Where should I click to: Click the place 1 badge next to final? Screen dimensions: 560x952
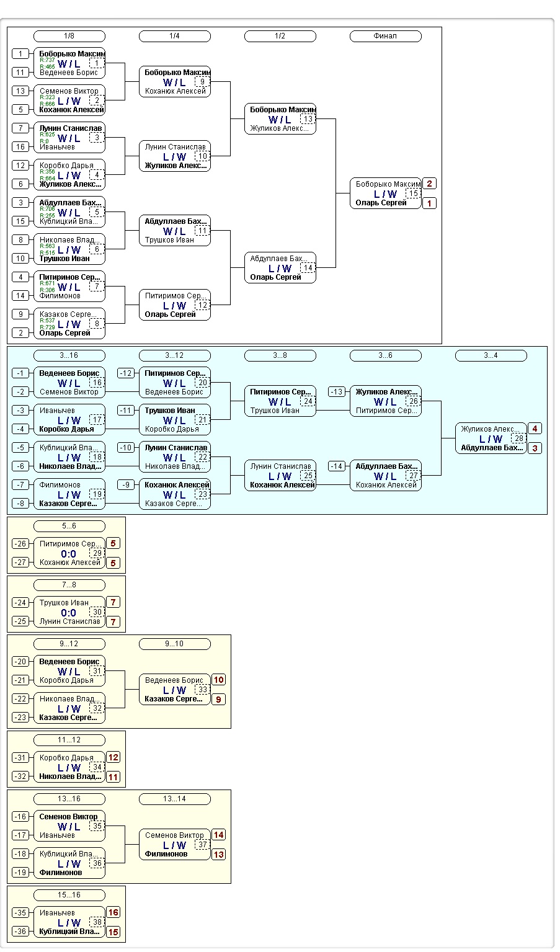429,203
